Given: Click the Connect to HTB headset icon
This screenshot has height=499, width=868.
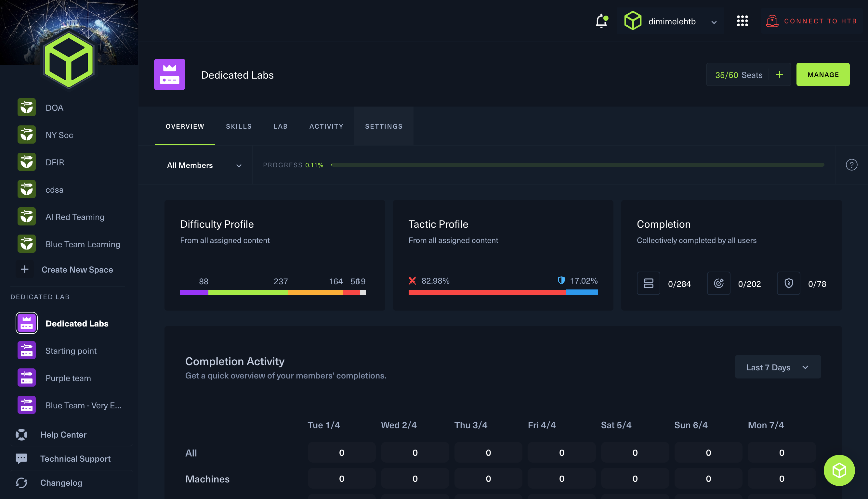Looking at the screenshot, I should pyautogui.click(x=772, y=21).
